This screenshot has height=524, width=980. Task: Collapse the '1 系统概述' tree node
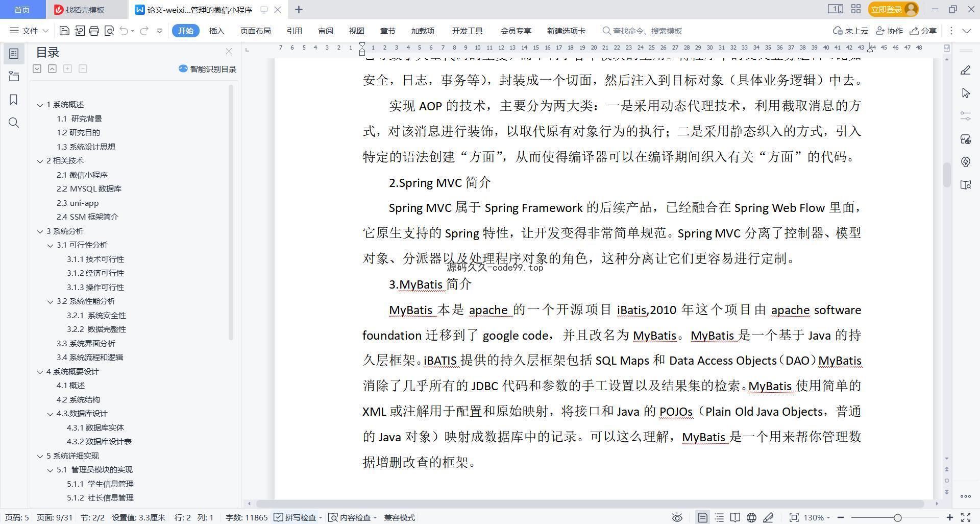40,105
